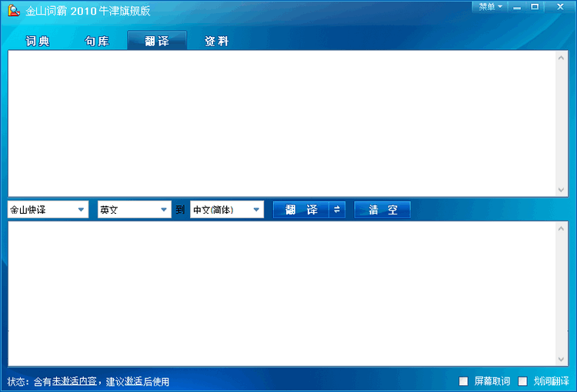The width and height of the screenshot is (577, 392).
Task: Maximize the 金山词霸 window
Action: tap(535, 7)
